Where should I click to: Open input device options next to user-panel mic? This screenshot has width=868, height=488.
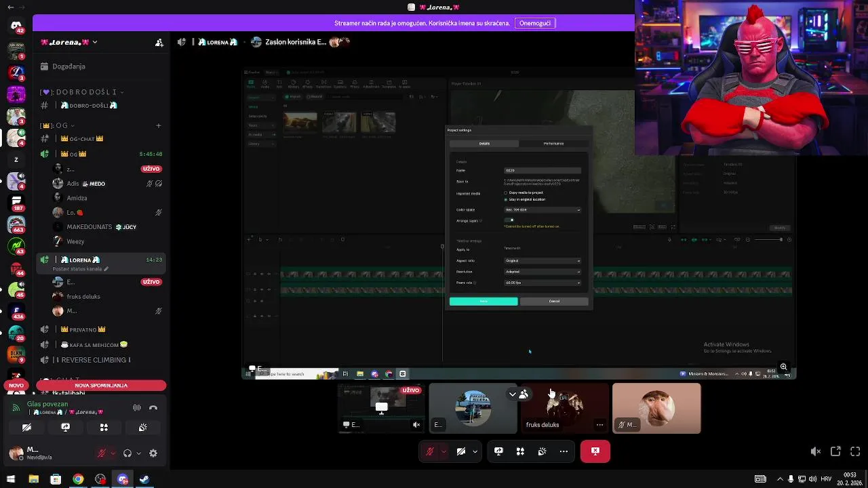(x=113, y=453)
